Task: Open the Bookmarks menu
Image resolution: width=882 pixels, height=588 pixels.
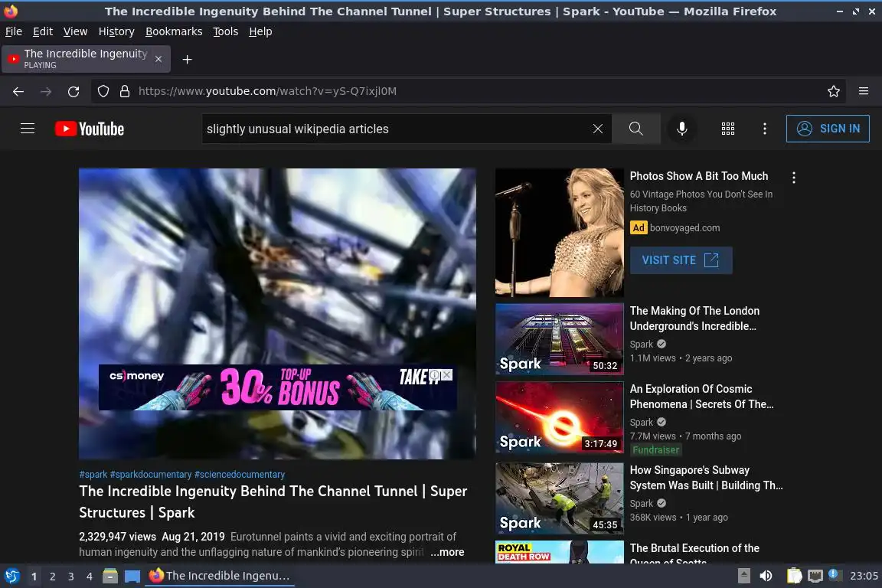Action: pos(174,31)
